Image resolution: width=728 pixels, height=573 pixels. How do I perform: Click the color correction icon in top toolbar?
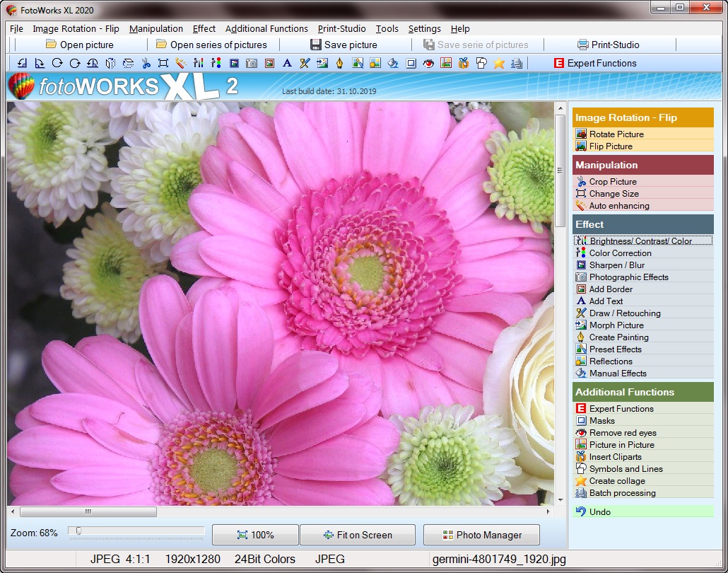point(216,63)
